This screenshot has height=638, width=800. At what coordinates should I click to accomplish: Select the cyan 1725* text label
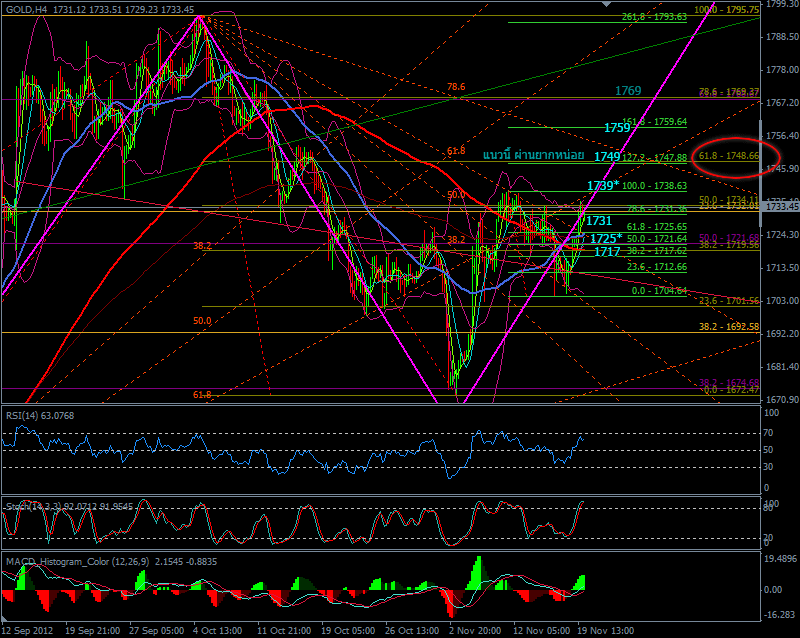pos(606,238)
